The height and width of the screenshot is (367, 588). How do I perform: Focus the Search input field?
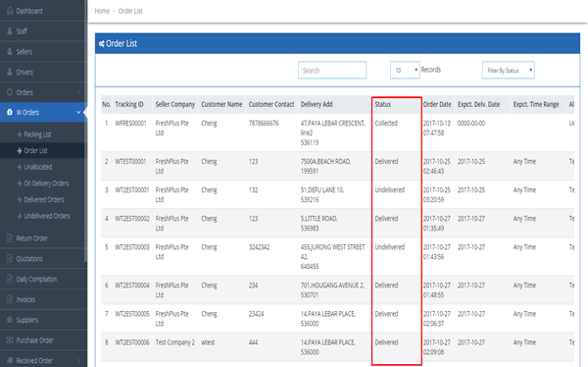click(x=332, y=71)
